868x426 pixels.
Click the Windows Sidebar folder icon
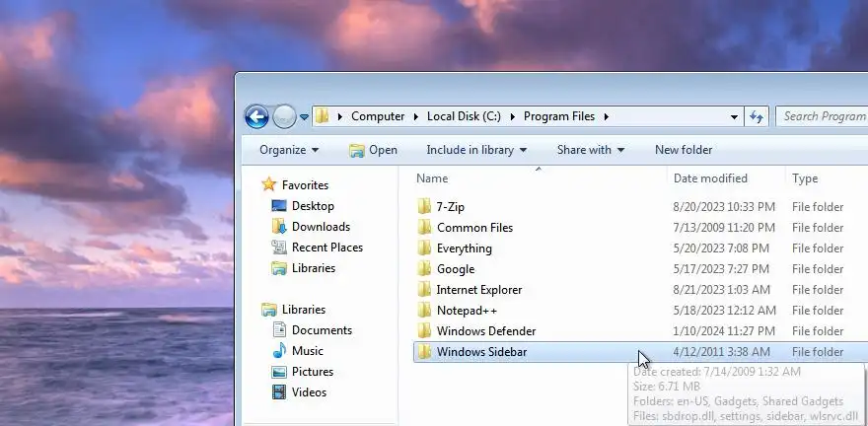coord(424,352)
